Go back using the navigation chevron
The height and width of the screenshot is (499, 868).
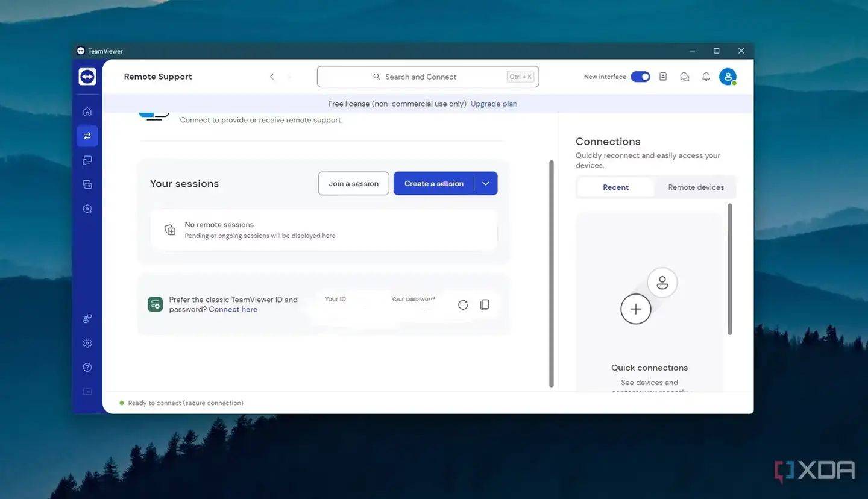272,77
